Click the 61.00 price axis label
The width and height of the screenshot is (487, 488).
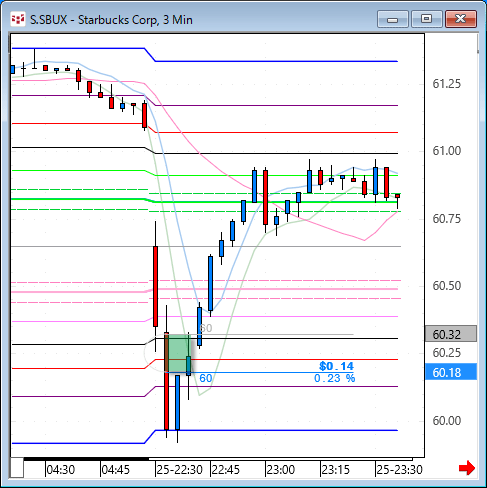(x=447, y=151)
